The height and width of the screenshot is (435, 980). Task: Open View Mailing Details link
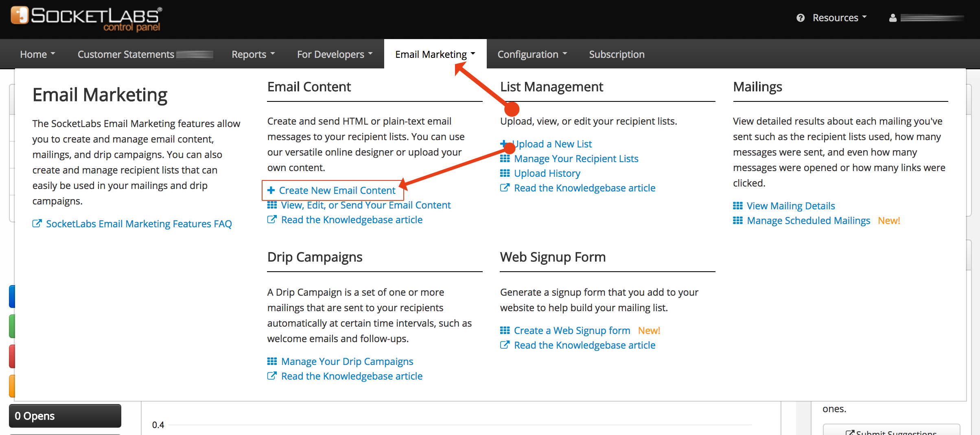[x=791, y=206]
